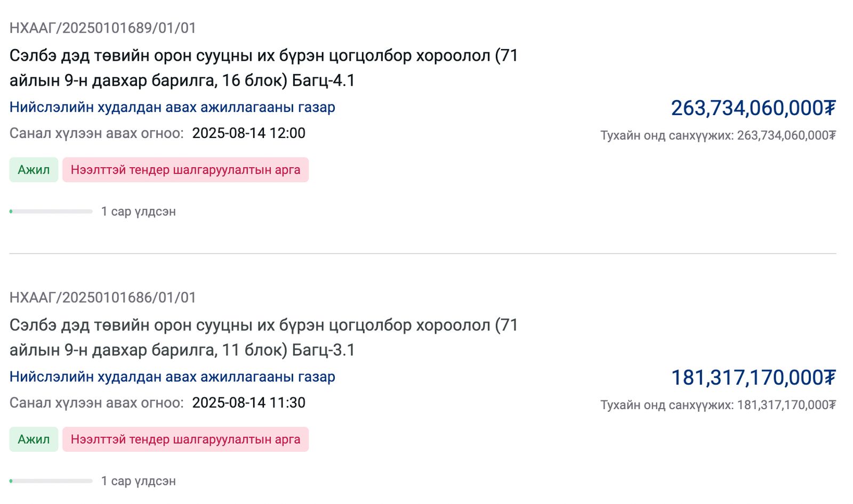This screenshot has height=504, width=853.
Task: Click Нээлттэй тендер шалгаруулалтын арга tag on first tender
Action: (184, 170)
